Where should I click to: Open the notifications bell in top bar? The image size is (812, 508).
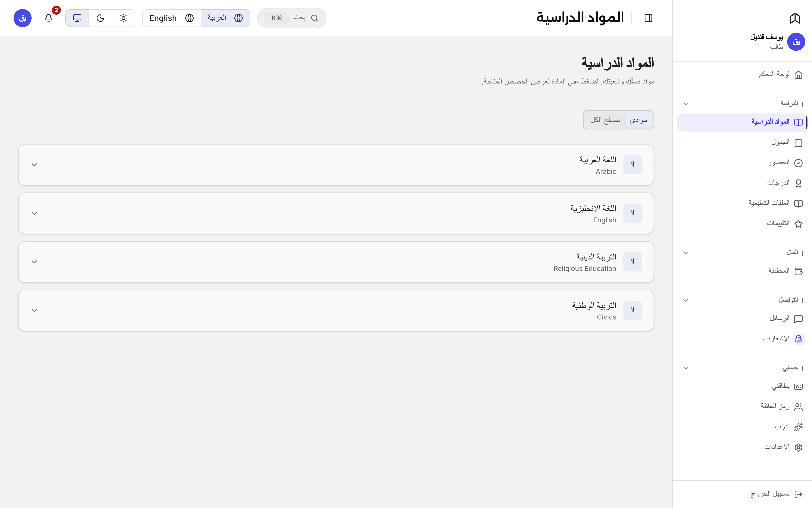pyautogui.click(x=49, y=18)
